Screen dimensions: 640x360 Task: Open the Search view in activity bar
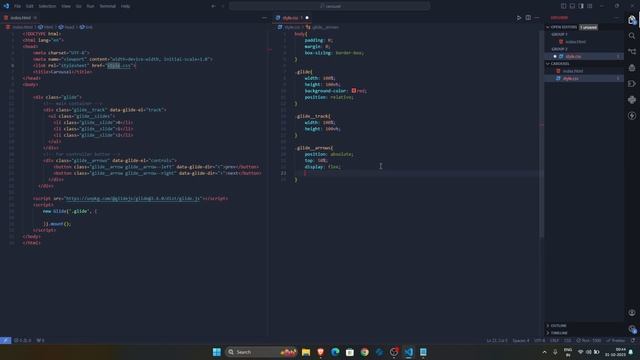[x=632, y=36]
